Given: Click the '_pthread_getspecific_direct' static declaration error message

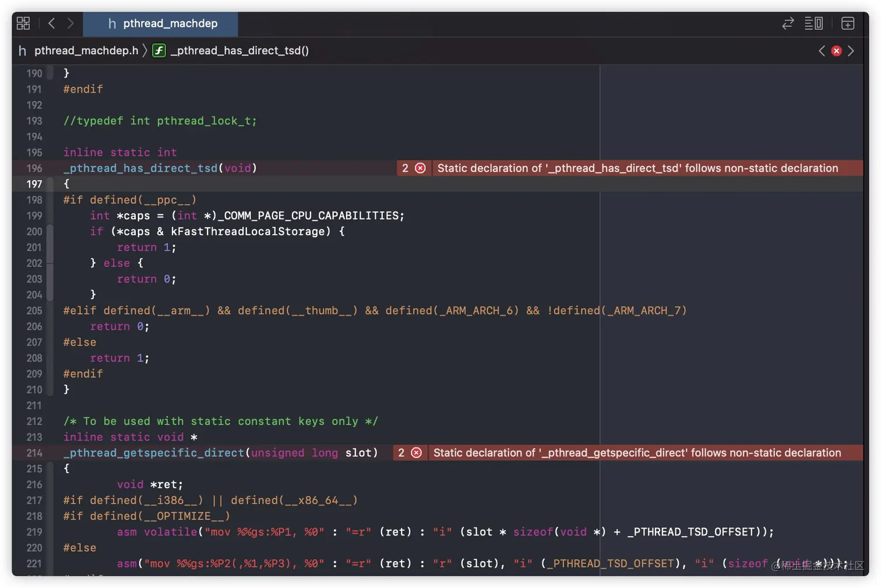Looking at the screenshot, I should (x=637, y=453).
